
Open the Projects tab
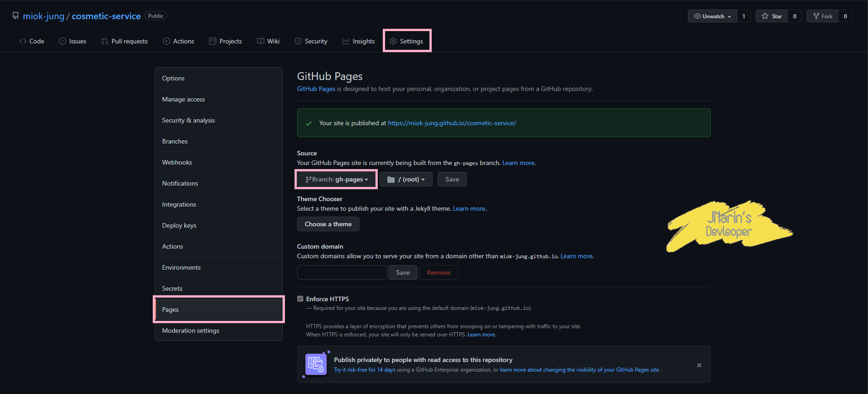225,41
